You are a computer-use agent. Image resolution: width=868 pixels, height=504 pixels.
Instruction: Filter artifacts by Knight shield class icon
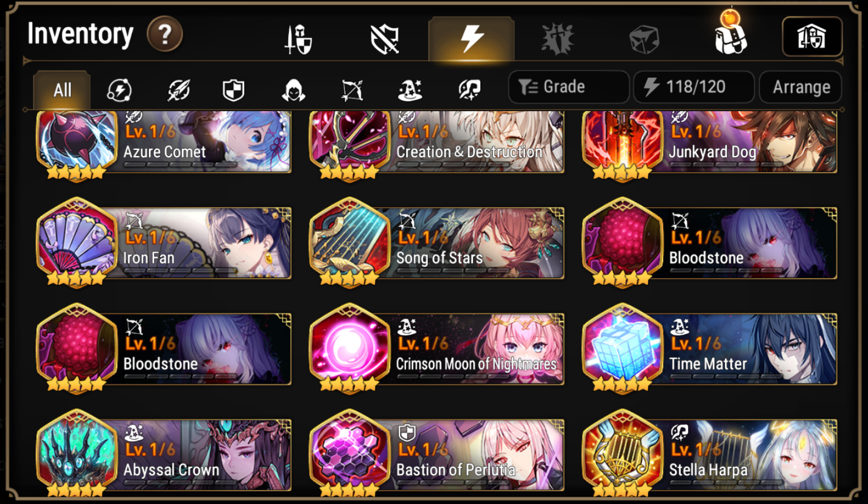[234, 91]
